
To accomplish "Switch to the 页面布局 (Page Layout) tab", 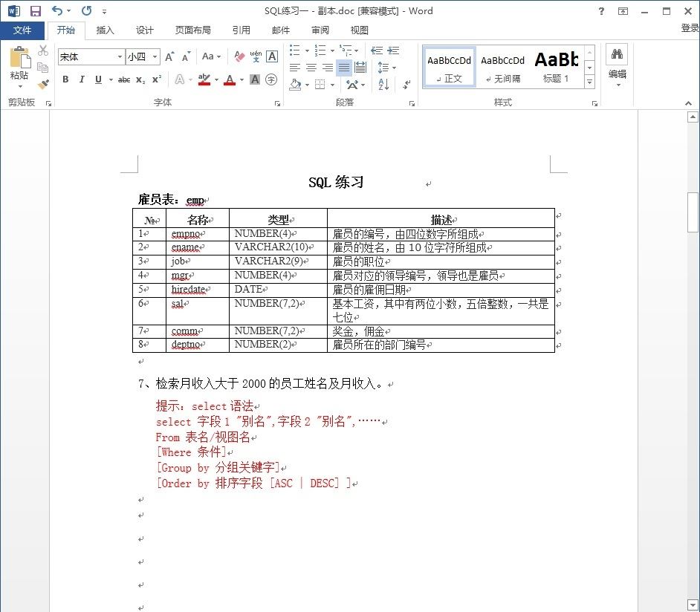I will [x=193, y=30].
